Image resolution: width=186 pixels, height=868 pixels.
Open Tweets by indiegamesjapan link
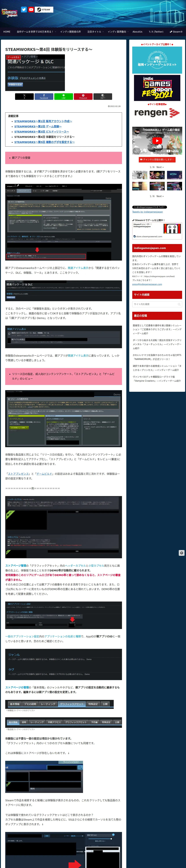click(x=147, y=212)
